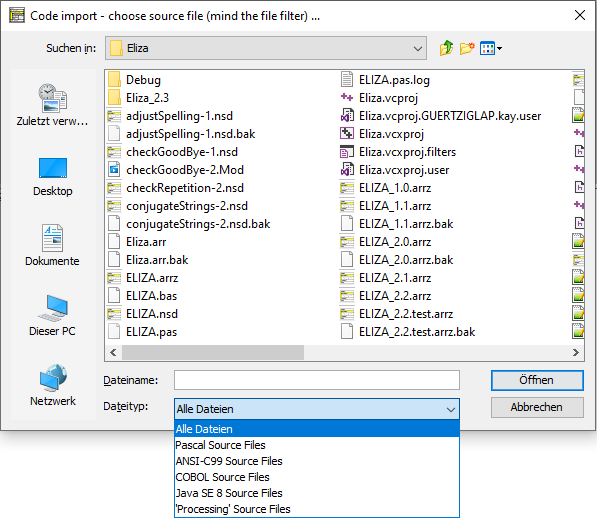The height and width of the screenshot is (520, 597).
Task: Open Dokumente in the places bar
Action: click(53, 245)
